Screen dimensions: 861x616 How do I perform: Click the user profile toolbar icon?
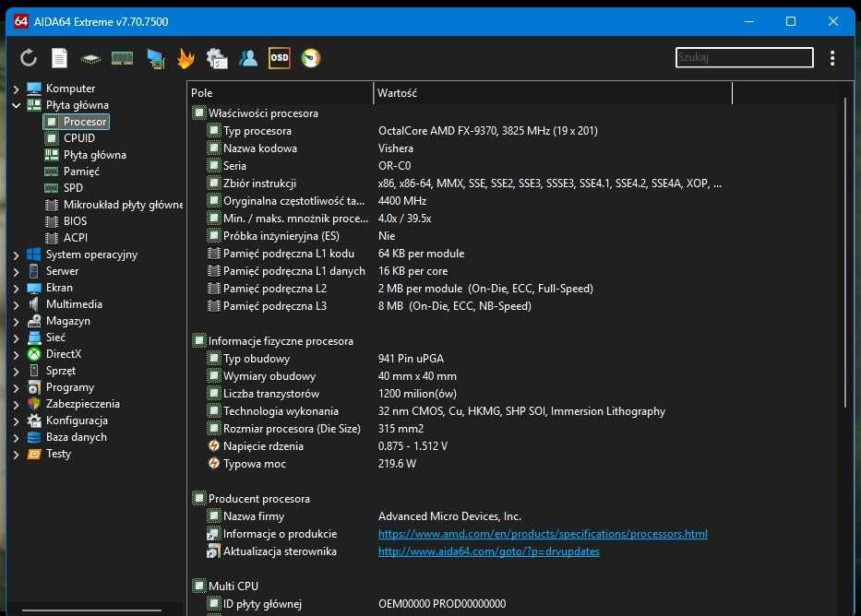(x=248, y=57)
